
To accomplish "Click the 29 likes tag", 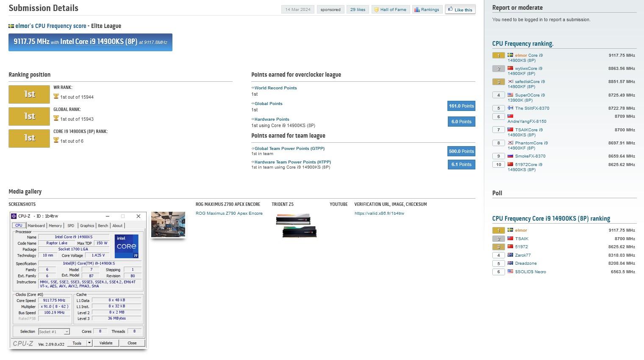I will 358,9.
